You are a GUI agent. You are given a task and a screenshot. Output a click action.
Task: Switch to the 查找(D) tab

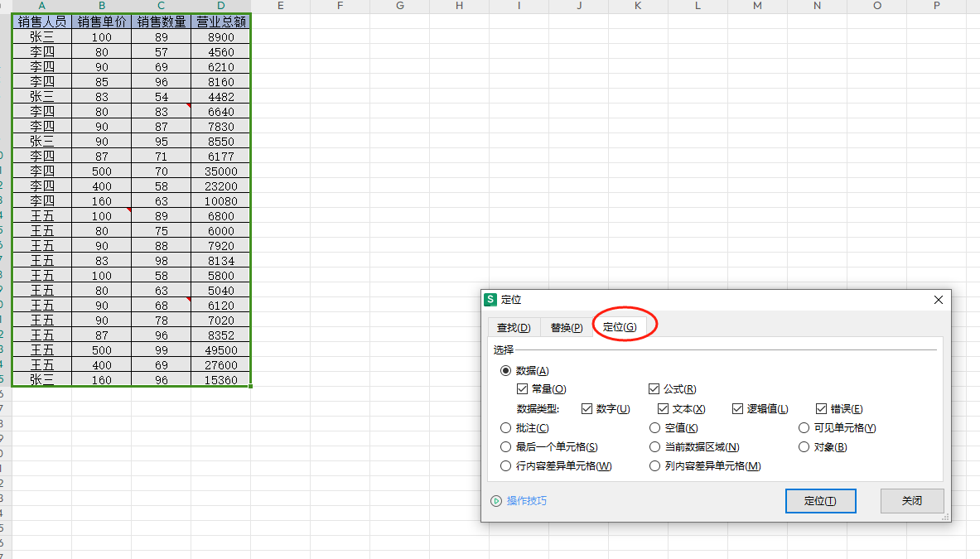(514, 327)
